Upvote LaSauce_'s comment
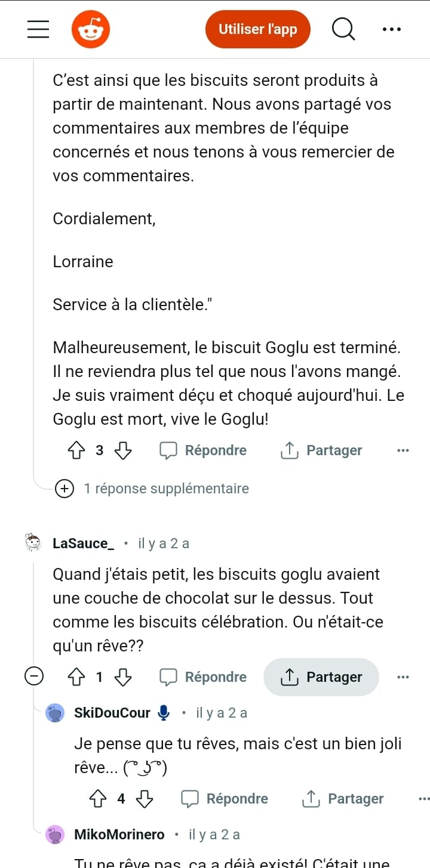This screenshot has height=868, width=430. (77, 677)
